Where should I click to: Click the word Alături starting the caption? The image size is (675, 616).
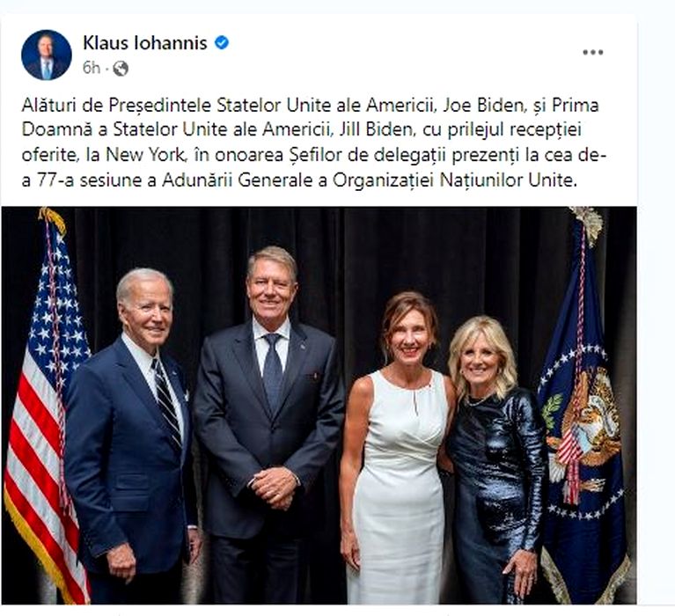(x=47, y=106)
